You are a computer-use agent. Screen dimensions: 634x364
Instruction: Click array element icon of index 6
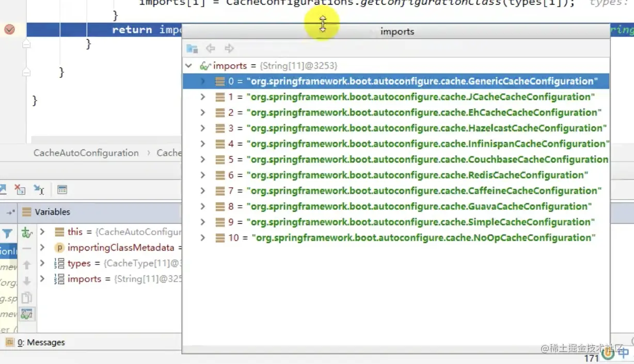coord(220,175)
